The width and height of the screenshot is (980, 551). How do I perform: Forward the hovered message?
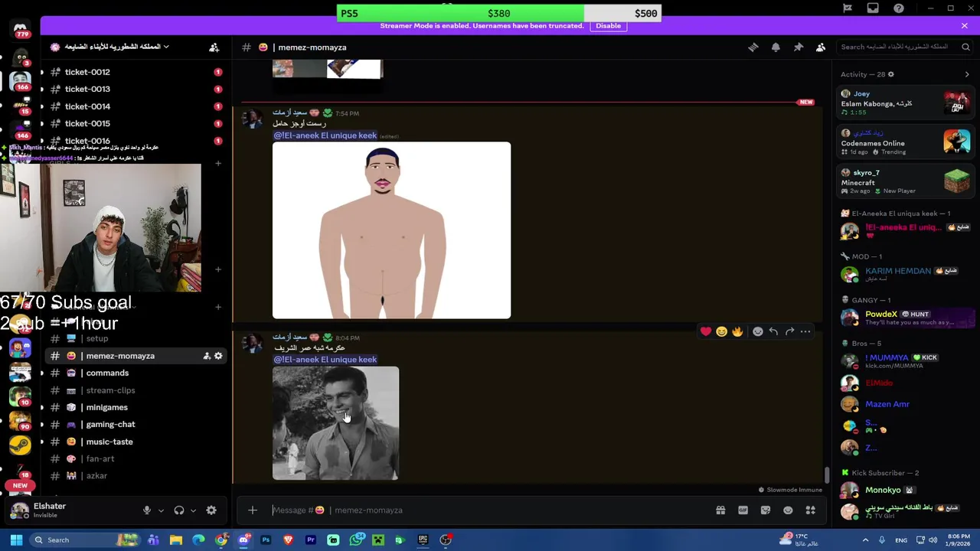point(789,331)
